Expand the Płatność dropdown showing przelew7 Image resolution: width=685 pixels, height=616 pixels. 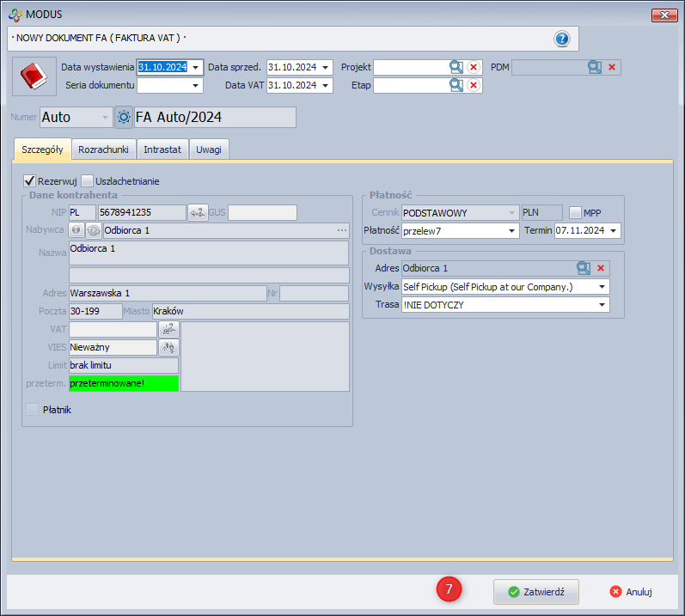click(513, 230)
